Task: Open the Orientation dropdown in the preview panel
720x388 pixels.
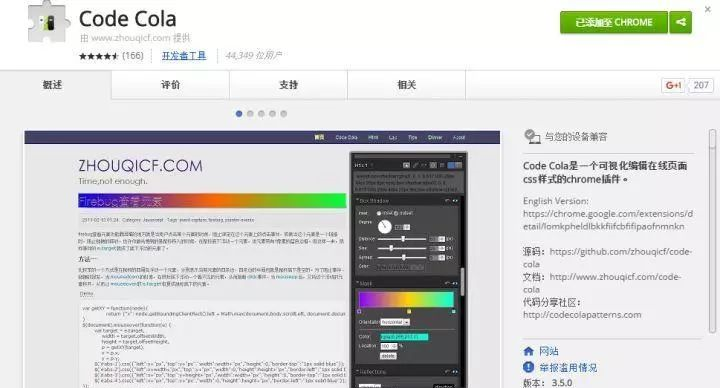Action: coord(395,322)
